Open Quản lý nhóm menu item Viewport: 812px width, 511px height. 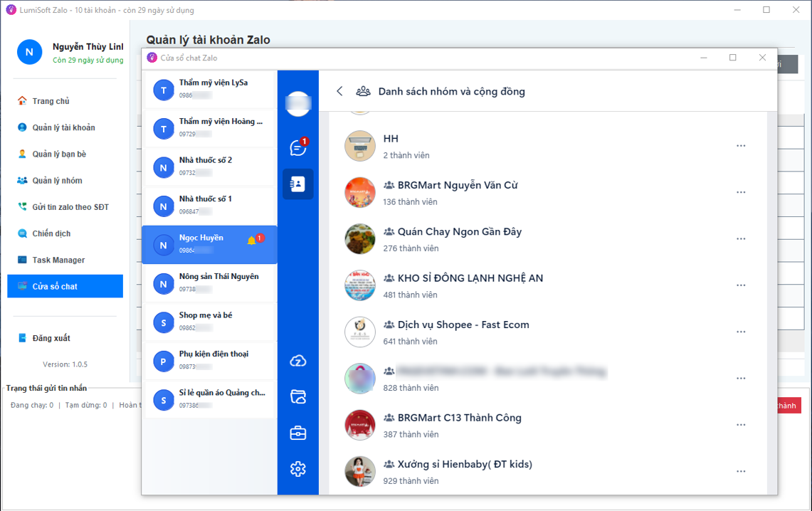[65, 180]
